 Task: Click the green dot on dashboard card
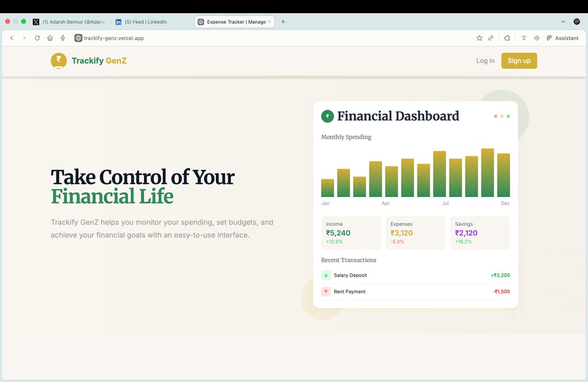pos(508,117)
